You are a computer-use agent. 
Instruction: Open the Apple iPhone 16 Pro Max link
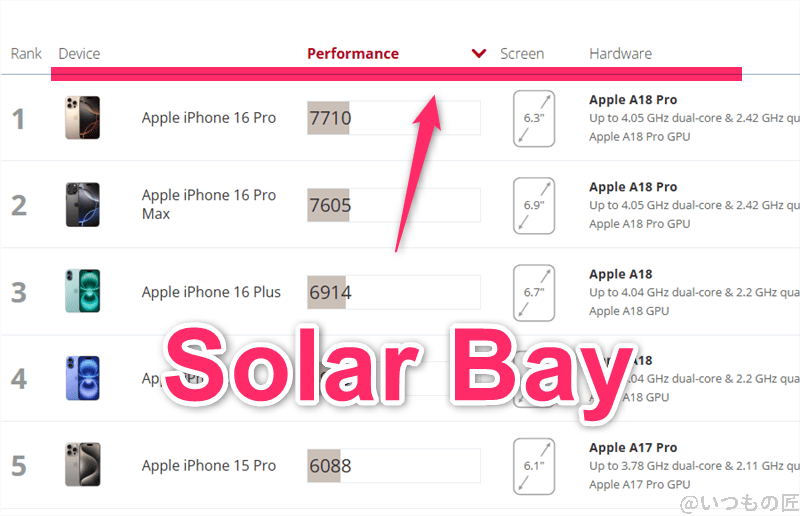coord(208,204)
